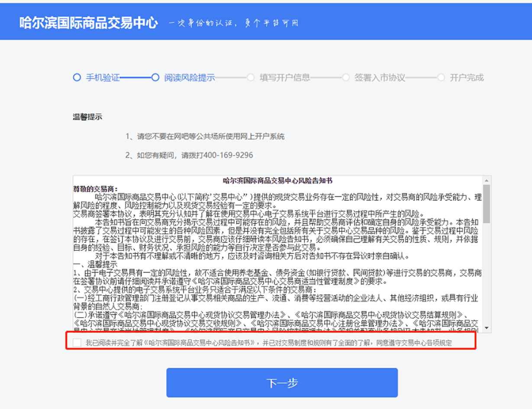532x409 pixels.
Task: Click the 手机验证 step circle icon
Action: (77, 78)
